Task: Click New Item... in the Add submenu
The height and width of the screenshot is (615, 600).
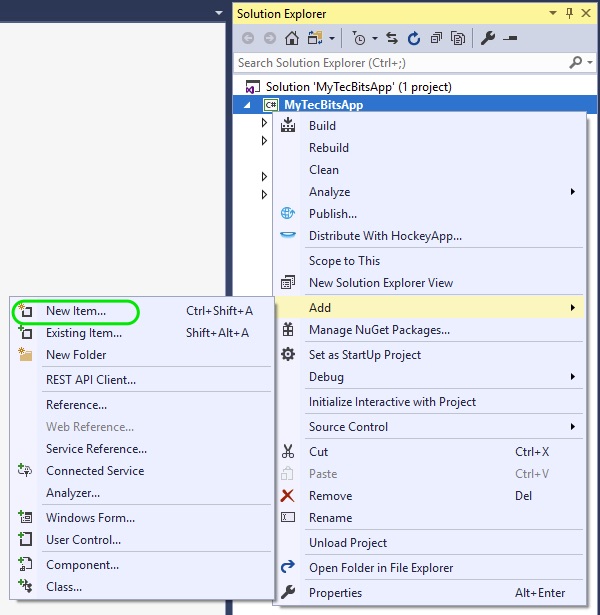Action: pos(142,311)
